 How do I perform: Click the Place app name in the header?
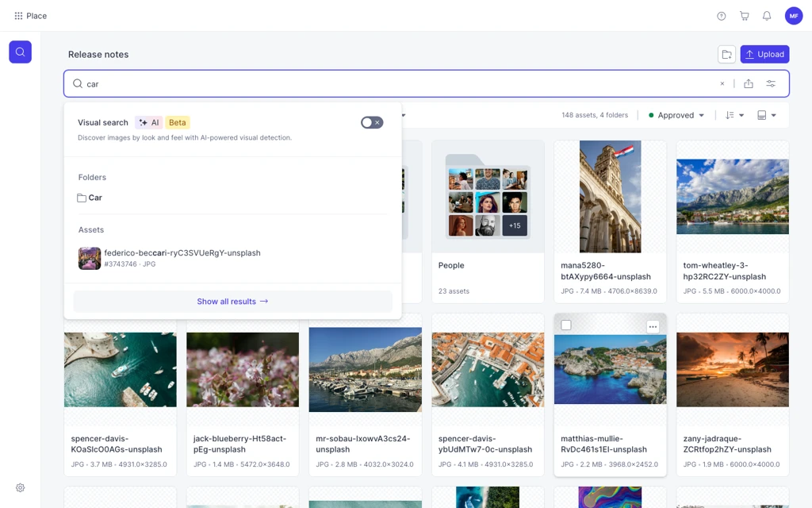[x=36, y=16]
